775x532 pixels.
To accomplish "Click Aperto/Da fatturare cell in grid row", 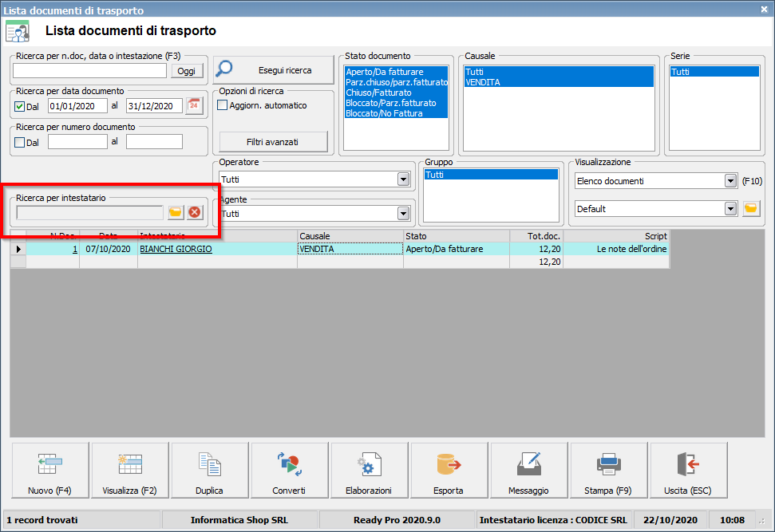I will tap(457, 249).
